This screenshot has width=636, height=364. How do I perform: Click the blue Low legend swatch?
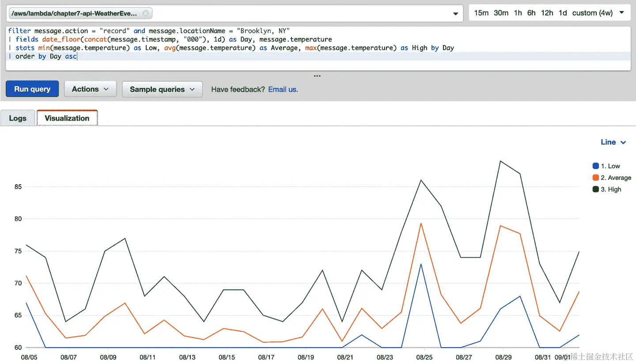point(595,166)
